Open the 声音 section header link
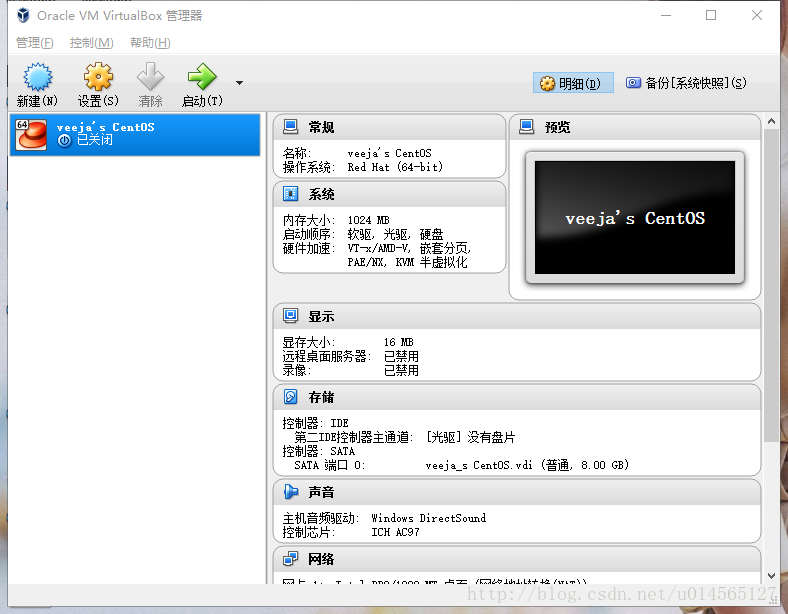Viewport: 788px width, 614px height. click(321, 492)
